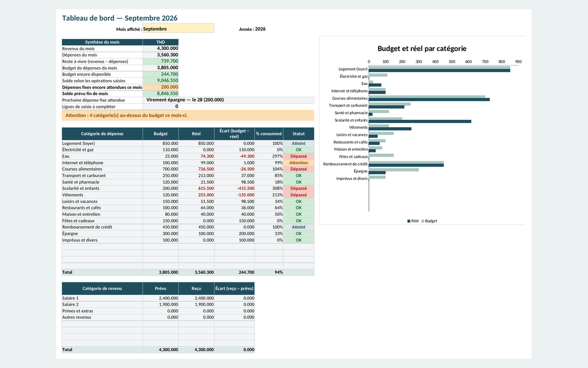Click the 'Solde selon les opérations saisies' value 9,046.550
The image size is (588, 368).
tap(161, 80)
